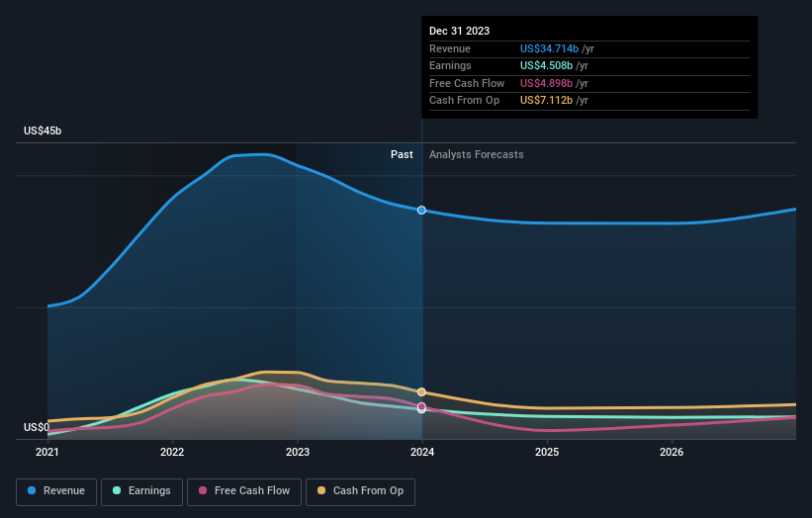Toggle the Earnings legend button

click(141, 491)
